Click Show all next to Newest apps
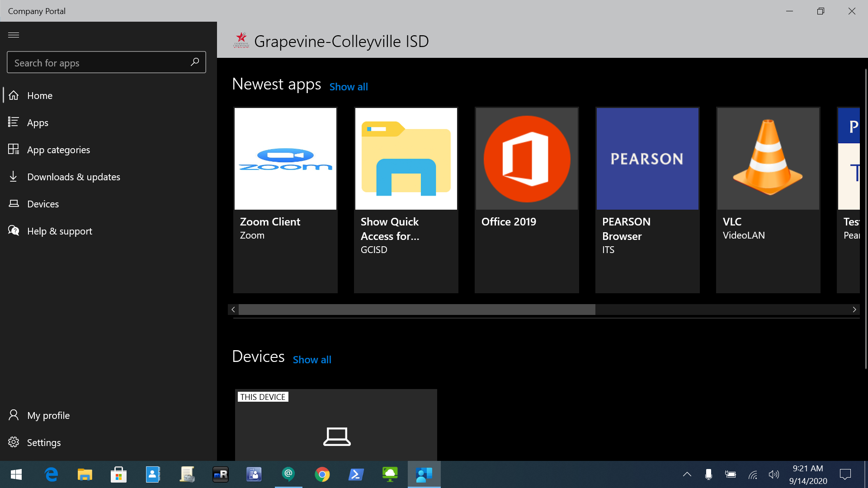 pyautogui.click(x=348, y=87)
